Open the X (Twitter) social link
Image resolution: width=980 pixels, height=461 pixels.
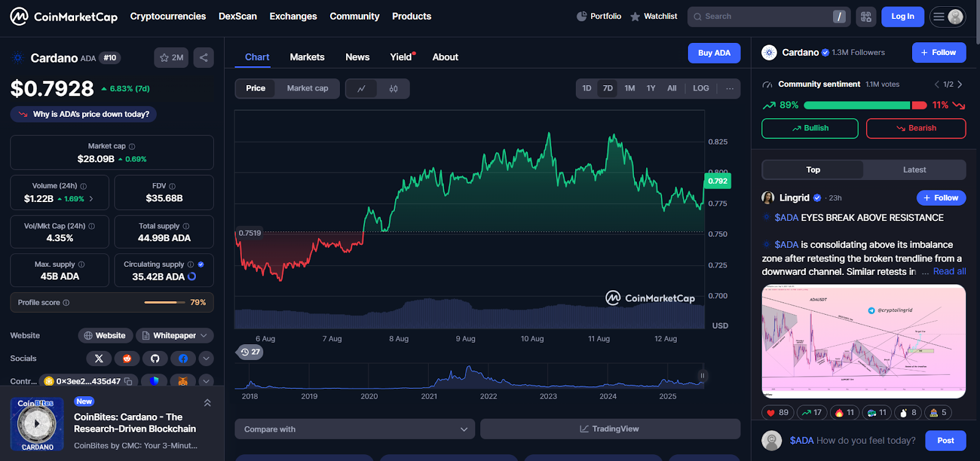point(99,359)
